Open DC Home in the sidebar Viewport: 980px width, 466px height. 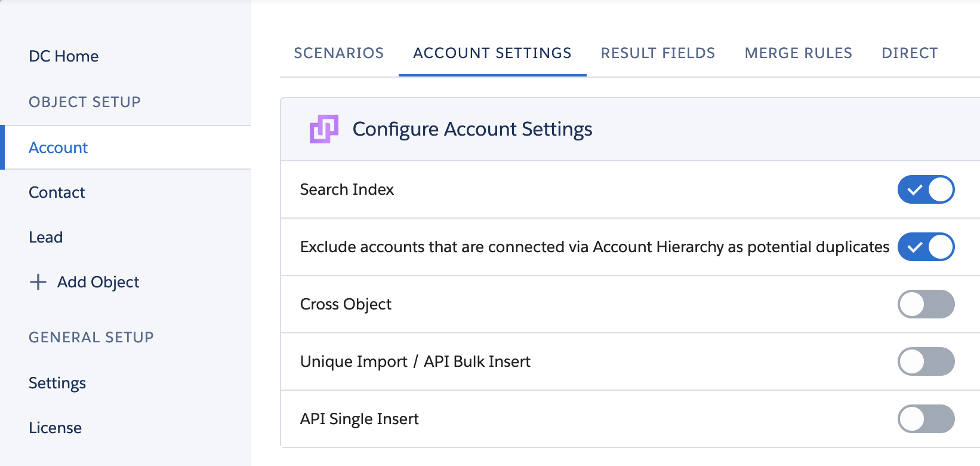pos(64,56)
